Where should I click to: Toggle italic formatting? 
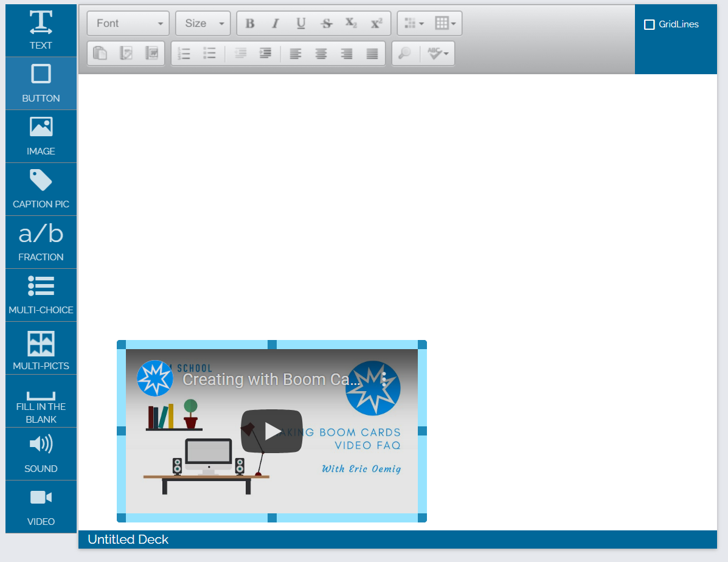(x=276, y=23)
